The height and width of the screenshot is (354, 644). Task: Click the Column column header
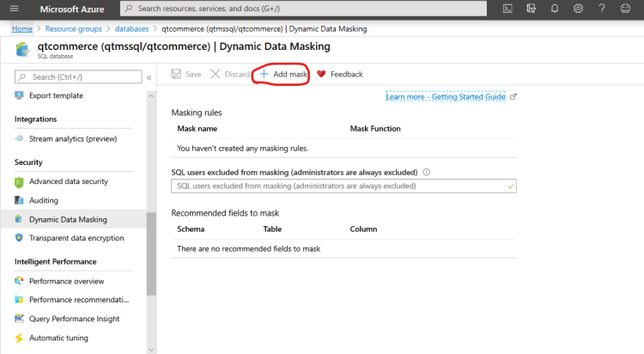click(363, 229)
